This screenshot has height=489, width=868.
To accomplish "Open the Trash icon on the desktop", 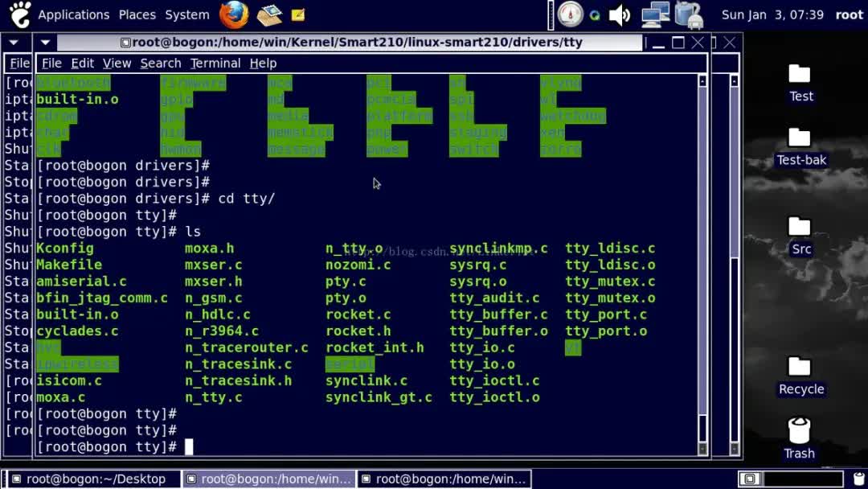I will (799, 434).
